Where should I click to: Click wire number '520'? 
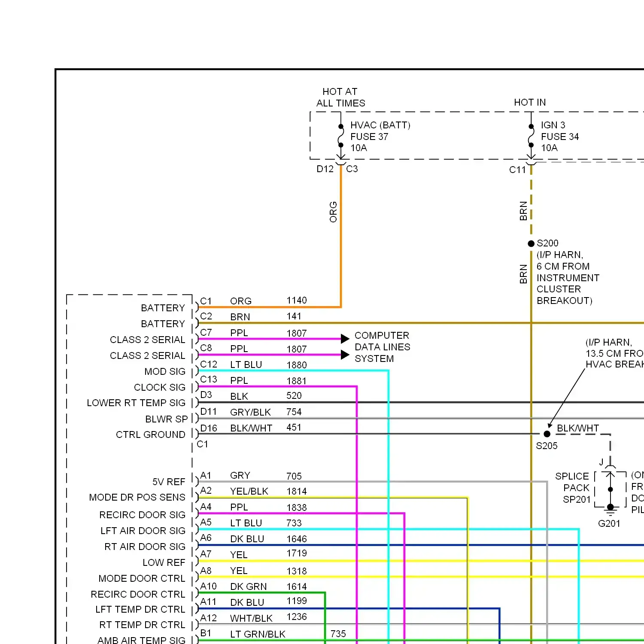[294, 395]
